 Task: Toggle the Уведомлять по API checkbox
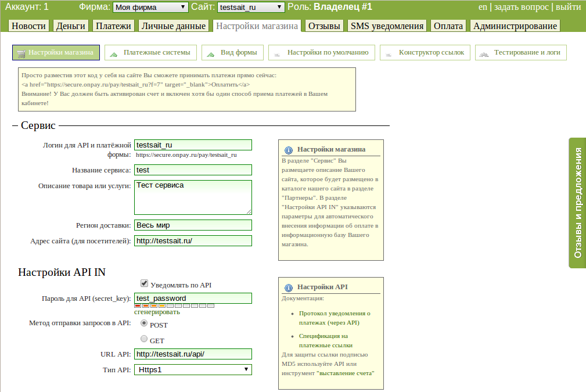tap(144, 283)
